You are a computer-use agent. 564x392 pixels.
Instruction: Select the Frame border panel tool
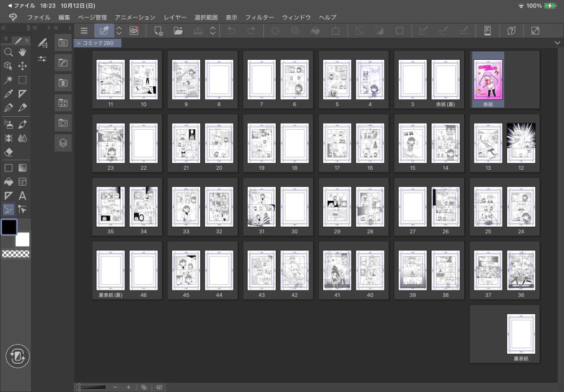coord(23,182)
